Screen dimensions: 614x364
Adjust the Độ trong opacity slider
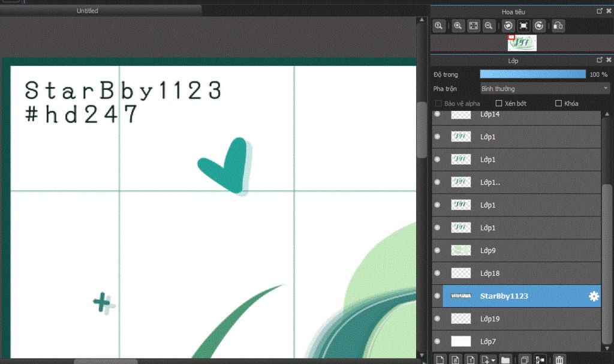(x=532, y=74)
